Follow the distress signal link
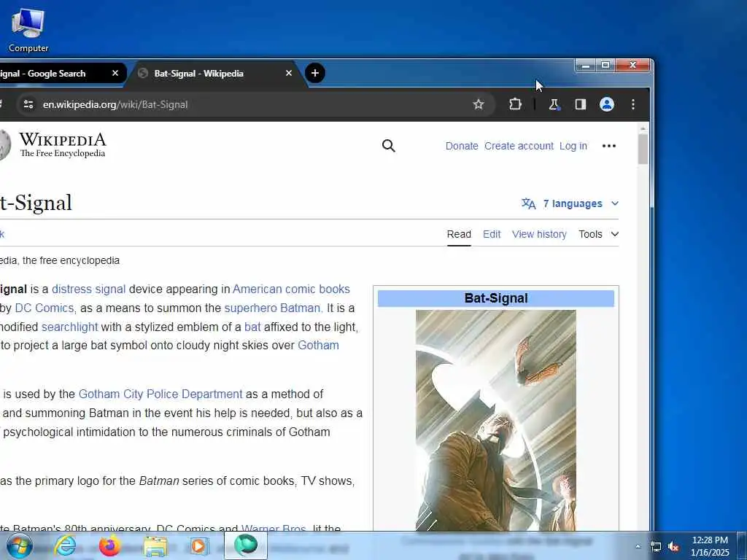The image size is (747, 560). [x=88, y=289]
